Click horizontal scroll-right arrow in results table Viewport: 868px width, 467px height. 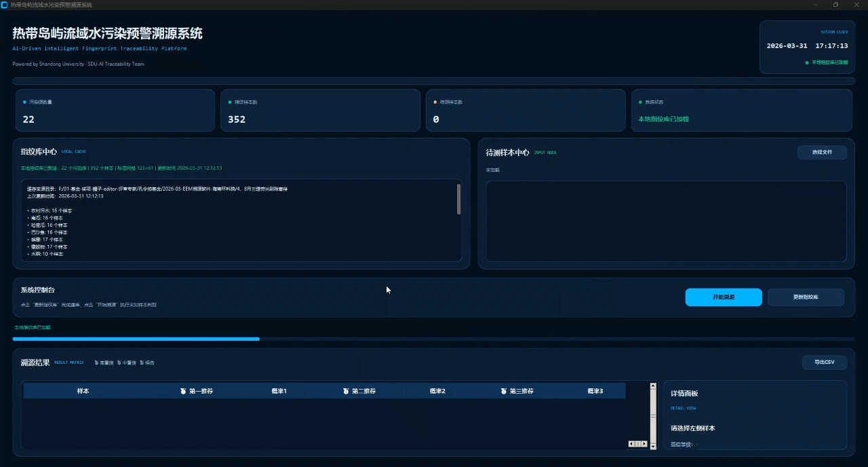644,444
